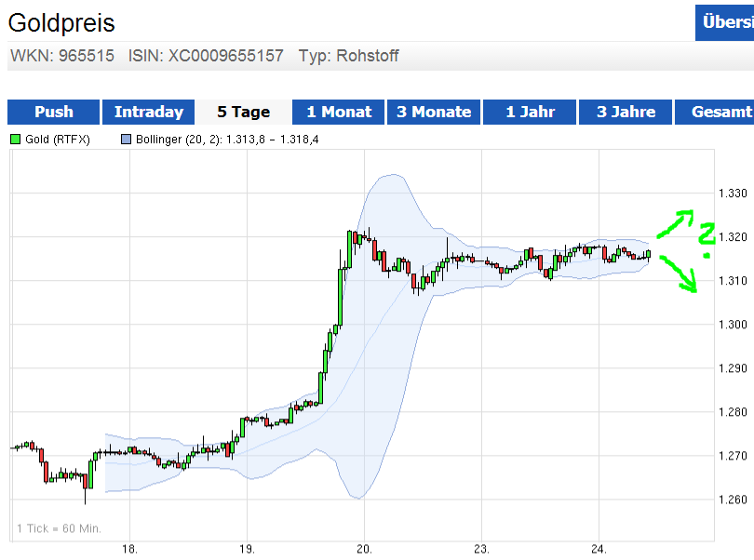Viewport: 754px width, 560px height.
Task: Click the 1.320 price axis label
Action: (733, 237)
